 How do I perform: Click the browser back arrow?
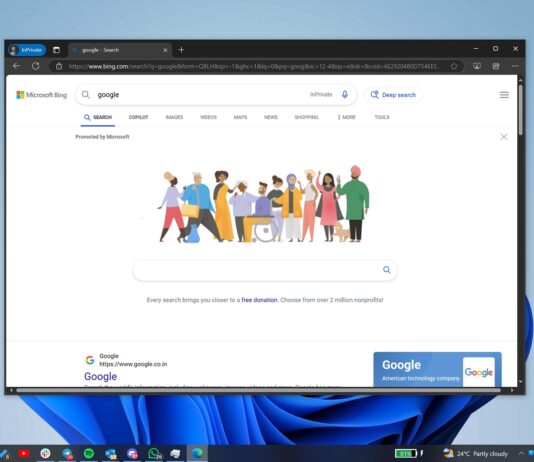(x=16, y=66)
